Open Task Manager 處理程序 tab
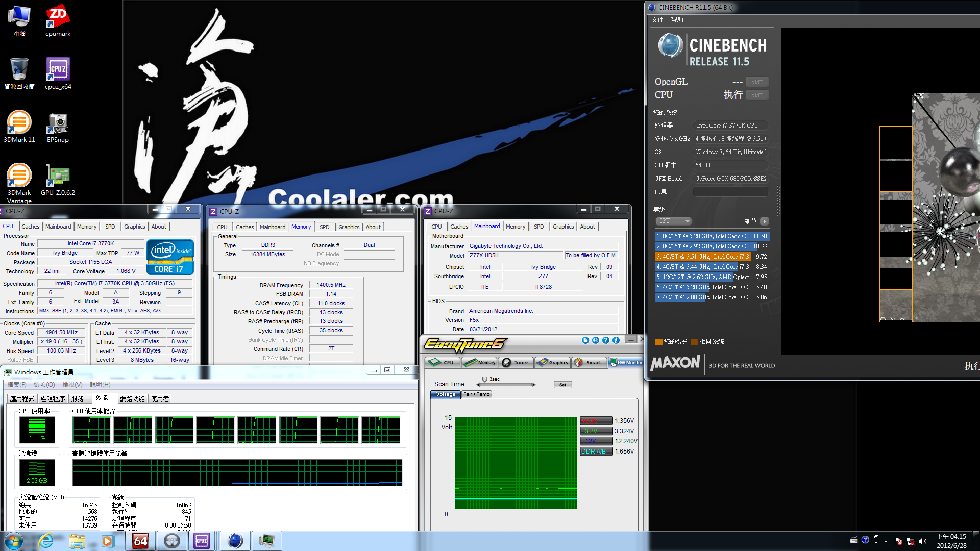This screenshot has width=980, height=551. pyautogui.click(x=53, y=399)
